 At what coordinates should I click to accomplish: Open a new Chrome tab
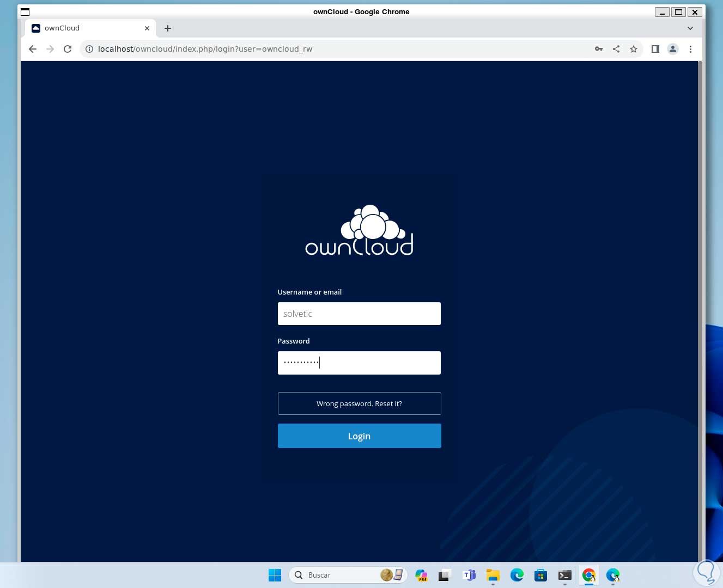[x=168, y=28]
